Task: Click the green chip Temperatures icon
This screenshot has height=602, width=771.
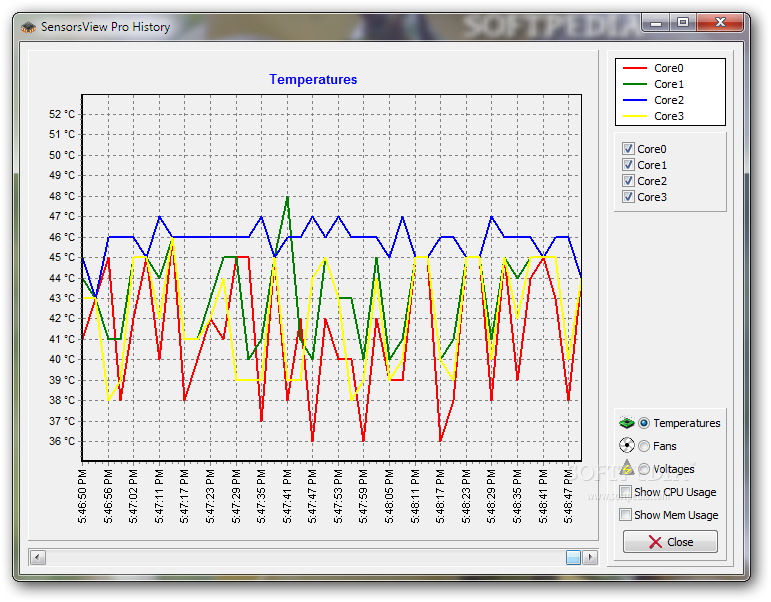Action: 626,422
